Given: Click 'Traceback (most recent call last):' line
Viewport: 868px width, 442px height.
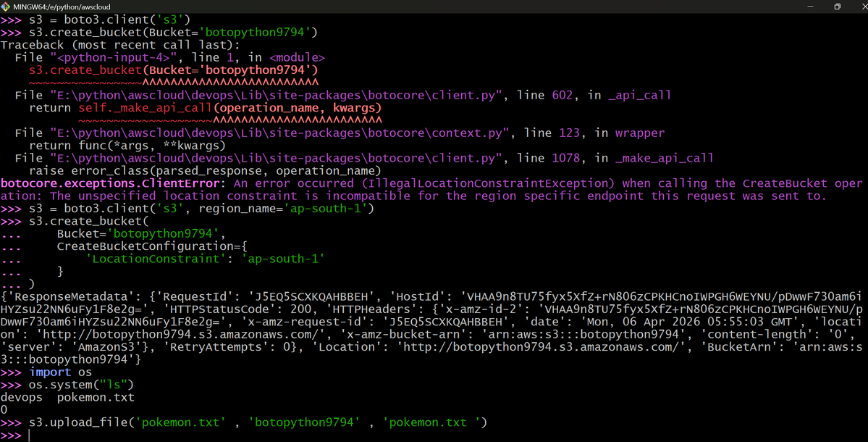Looking at the screenshot, I should [x=120, y=45].
